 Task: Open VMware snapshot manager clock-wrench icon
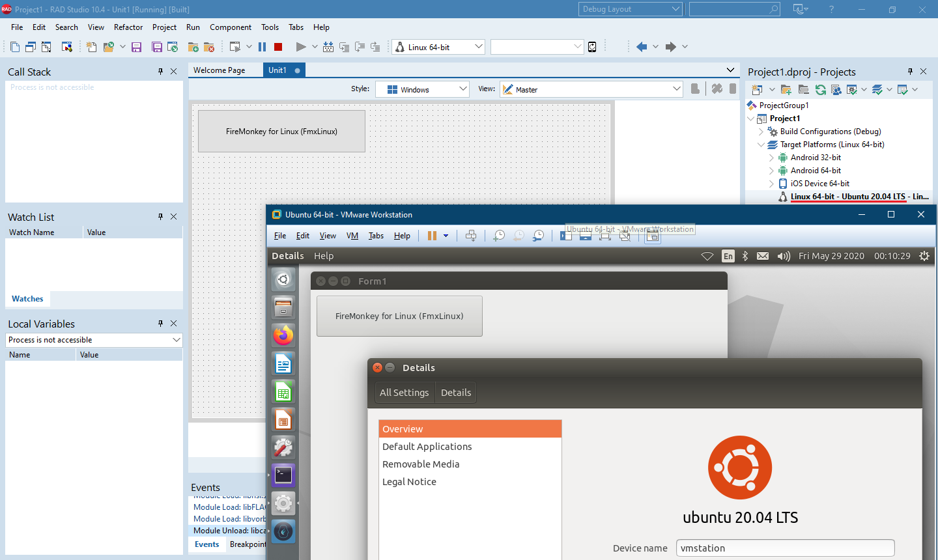538,236
